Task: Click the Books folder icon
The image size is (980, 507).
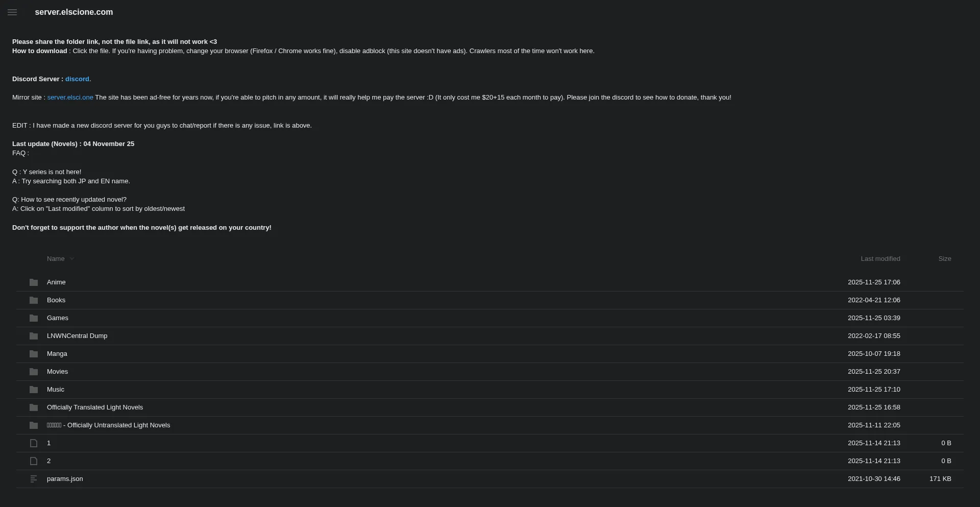Action: pos(34,300)
